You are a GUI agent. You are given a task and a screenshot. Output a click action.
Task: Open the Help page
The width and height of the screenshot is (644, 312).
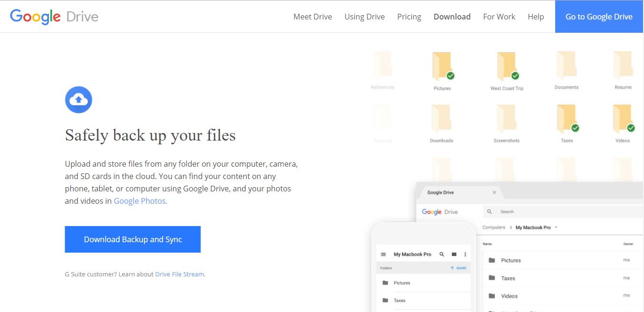pos(536,17)
